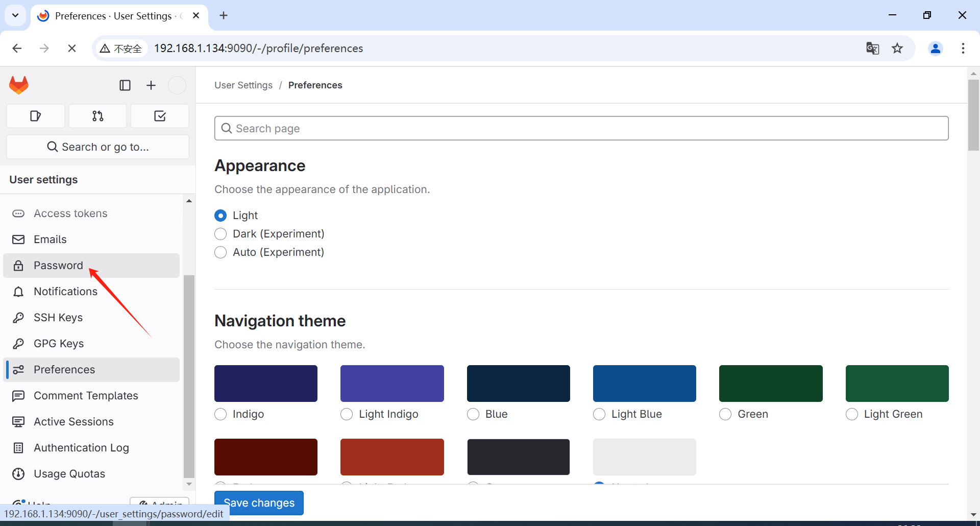Click the light red color swatch
Image resolution: width=980 pixels, height=526 pixels.
[x=392, y=457]
